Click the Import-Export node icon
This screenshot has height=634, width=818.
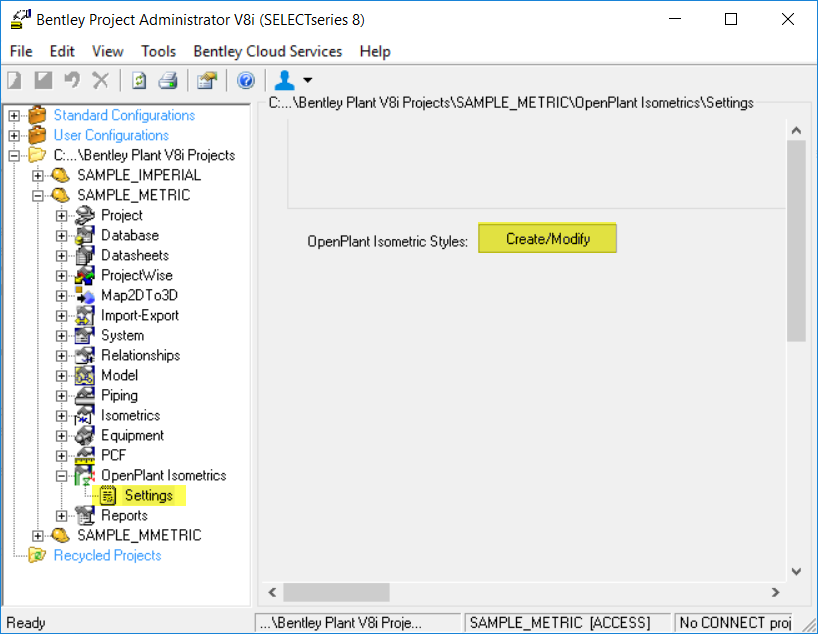tap(85, 315)
